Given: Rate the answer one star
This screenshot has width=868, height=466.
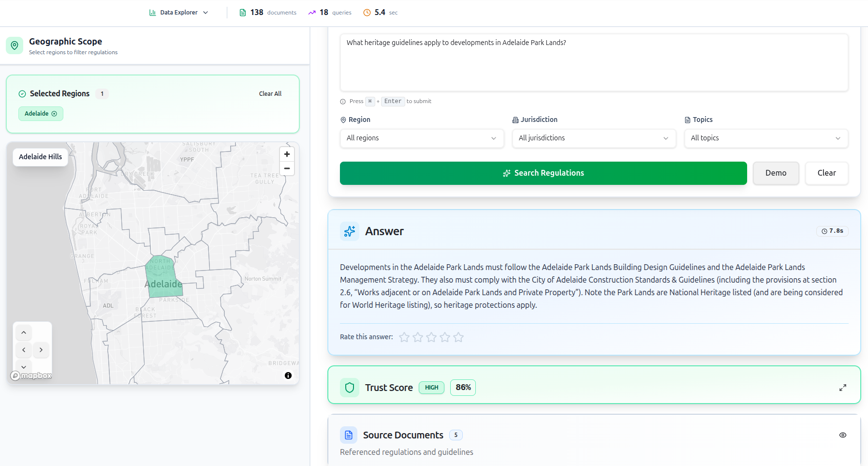Looking at the screenshot, I should (404, 337).
